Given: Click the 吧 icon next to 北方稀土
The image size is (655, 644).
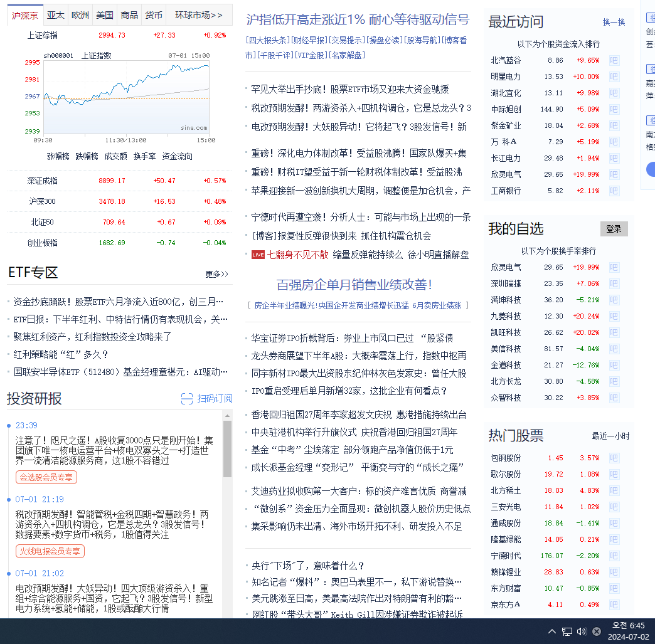Looking at the screenshot, I should [614, 491].
